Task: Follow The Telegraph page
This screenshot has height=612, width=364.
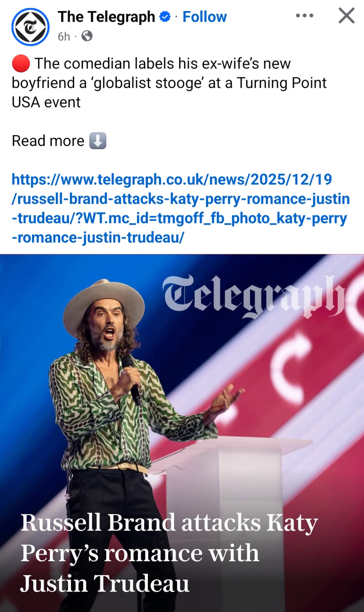Action: coord(205,17)
